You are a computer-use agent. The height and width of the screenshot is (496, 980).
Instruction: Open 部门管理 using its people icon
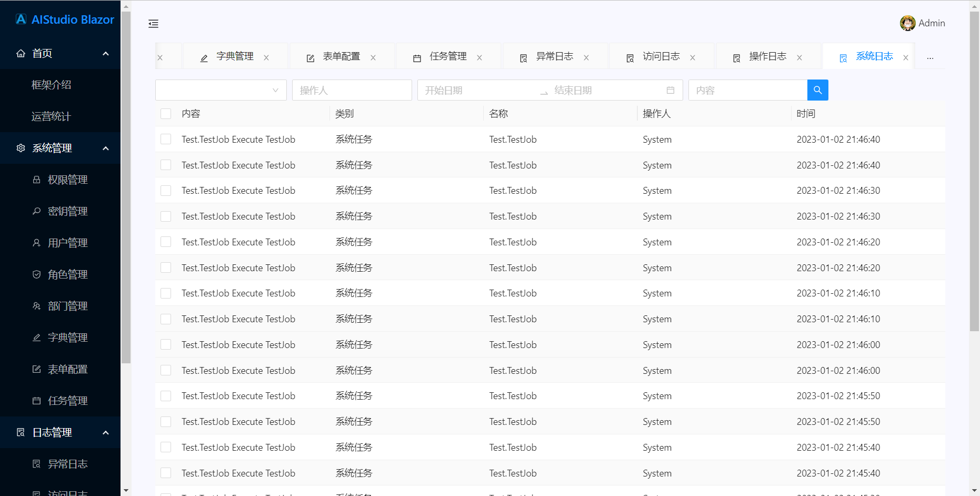click(36, 305)
